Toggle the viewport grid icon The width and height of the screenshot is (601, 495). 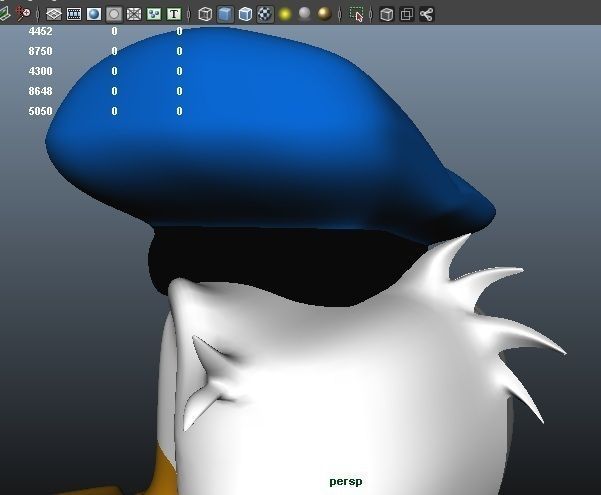(54, 14)
